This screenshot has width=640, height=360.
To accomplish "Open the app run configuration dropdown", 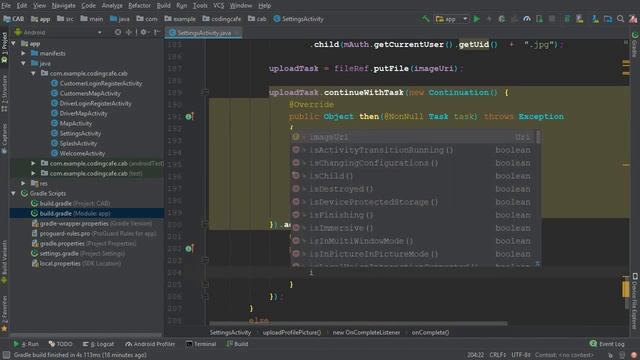I will [x=451, y=19].
